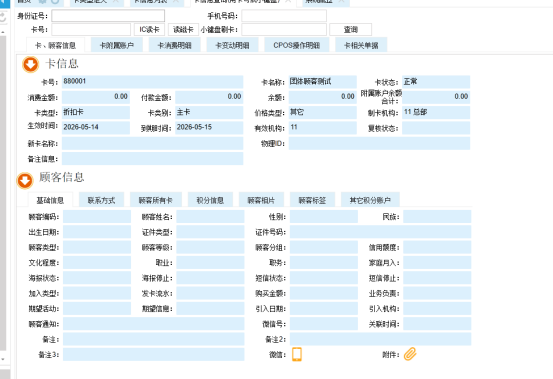Click the 关联时间 field
This screenshot has width=553, height=379.
click(x=437, y=324)
